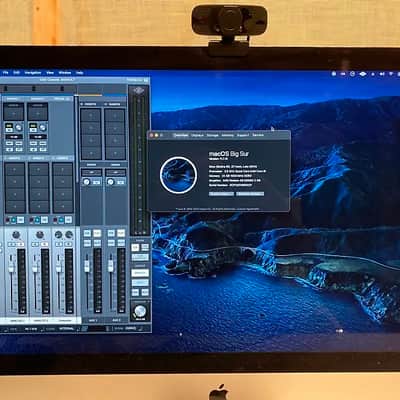Click the round knob in AUX 1 strip
This screenshot has height=400, width=400.
coord(87,182)
